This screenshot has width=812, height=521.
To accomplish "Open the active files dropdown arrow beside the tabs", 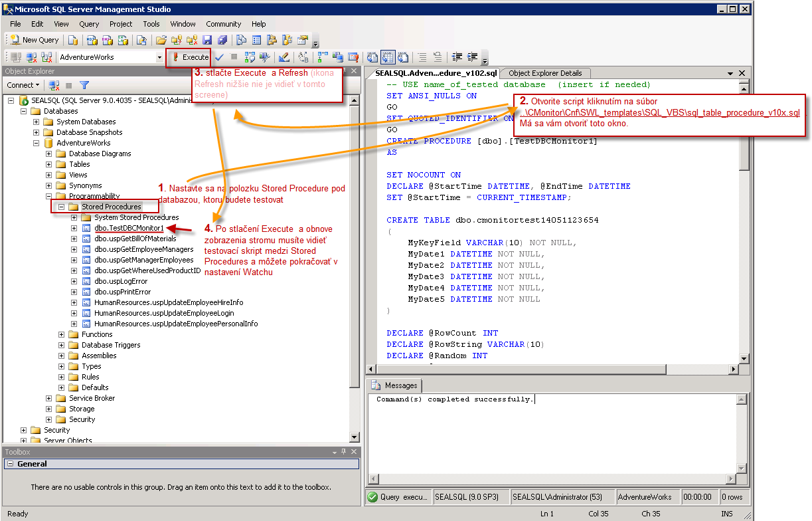I will [x=731, y=73].
